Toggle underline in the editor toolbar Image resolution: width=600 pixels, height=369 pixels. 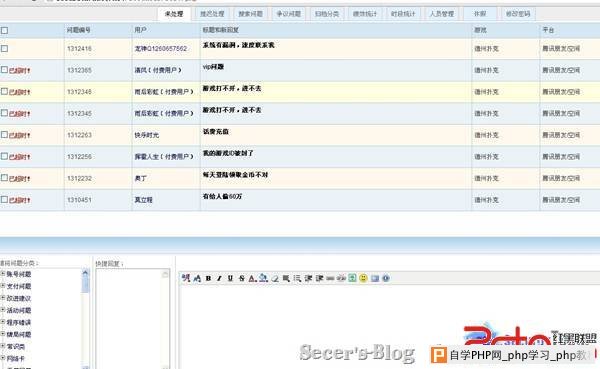(230, 278)
